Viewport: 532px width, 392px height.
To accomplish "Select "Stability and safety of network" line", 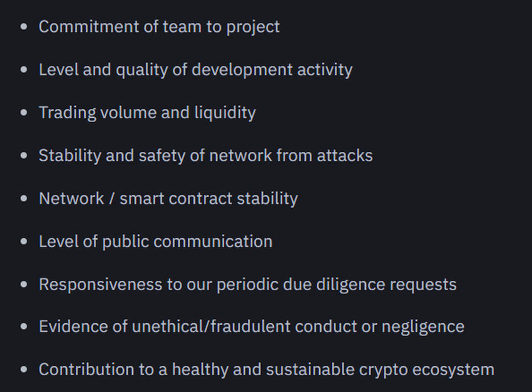I will 206,156.
